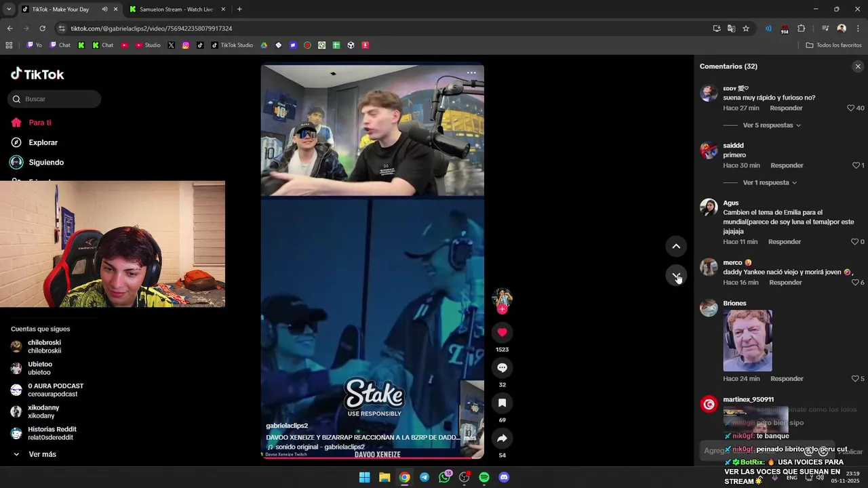This screenshot has width=868, height=488.
Task: Like the video with the heart icon
Action: point(502,332)
